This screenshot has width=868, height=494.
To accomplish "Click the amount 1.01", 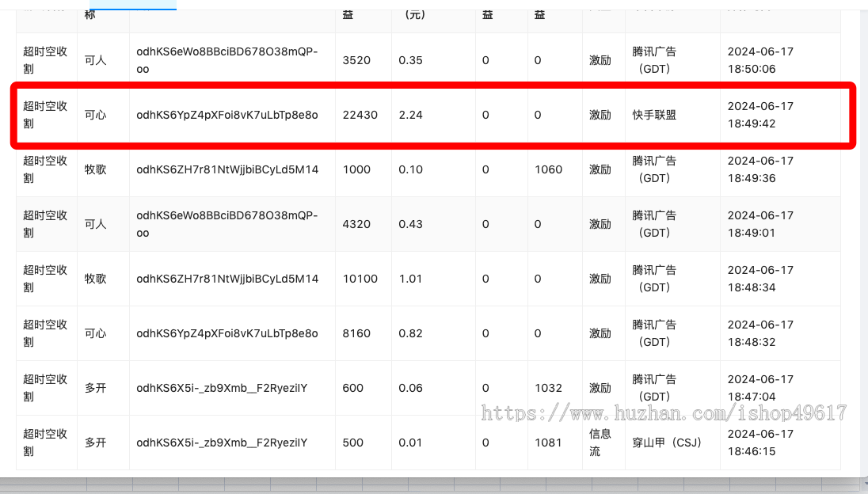I will point(410,279).
